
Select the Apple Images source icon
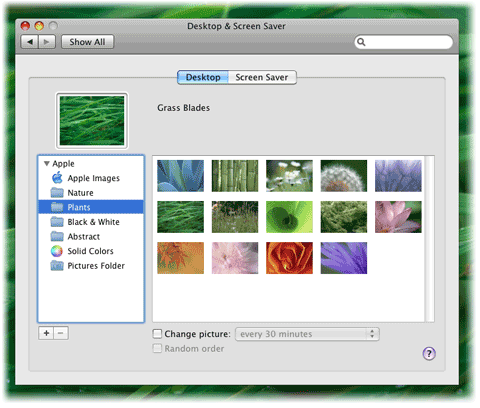tap(57, 178)
